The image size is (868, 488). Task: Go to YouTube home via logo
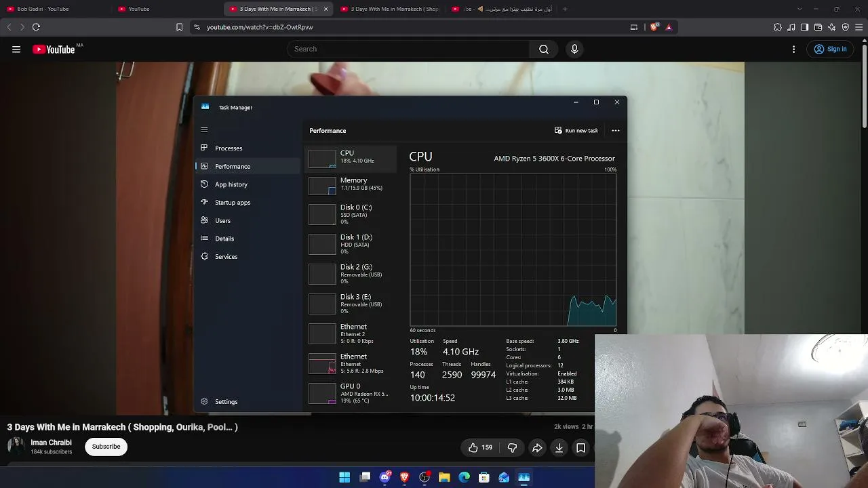point(54,49)
